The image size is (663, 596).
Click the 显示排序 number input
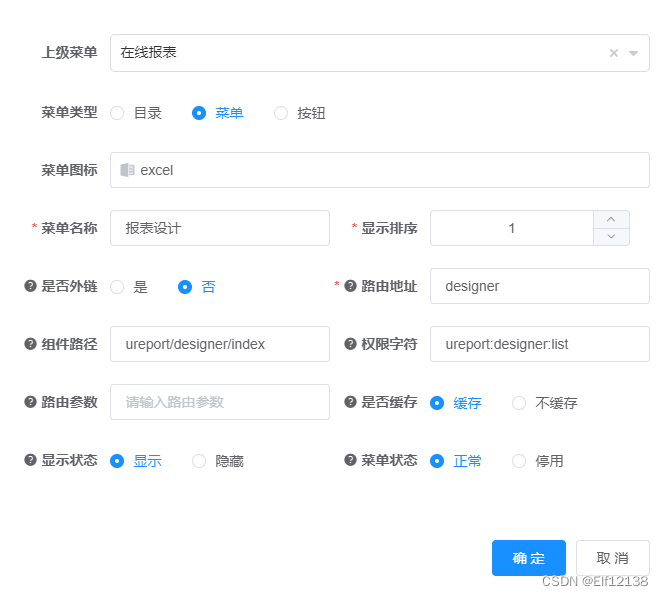[512, 228]
